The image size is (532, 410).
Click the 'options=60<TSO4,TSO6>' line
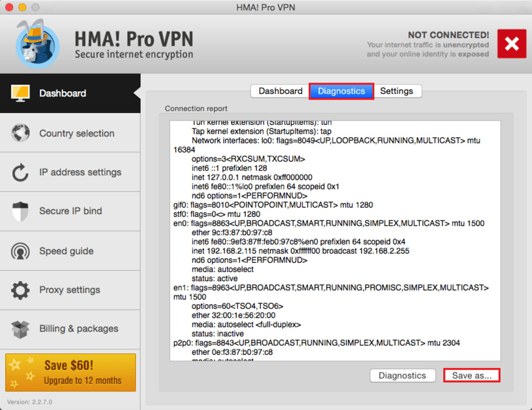tap(237, 306)
